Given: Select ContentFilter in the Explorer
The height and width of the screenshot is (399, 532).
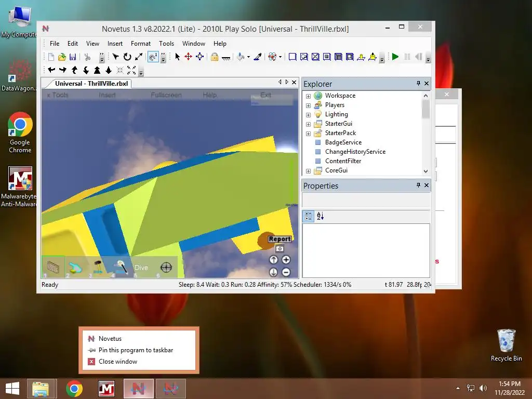Looking at the screenshot, I should (343, 161).
